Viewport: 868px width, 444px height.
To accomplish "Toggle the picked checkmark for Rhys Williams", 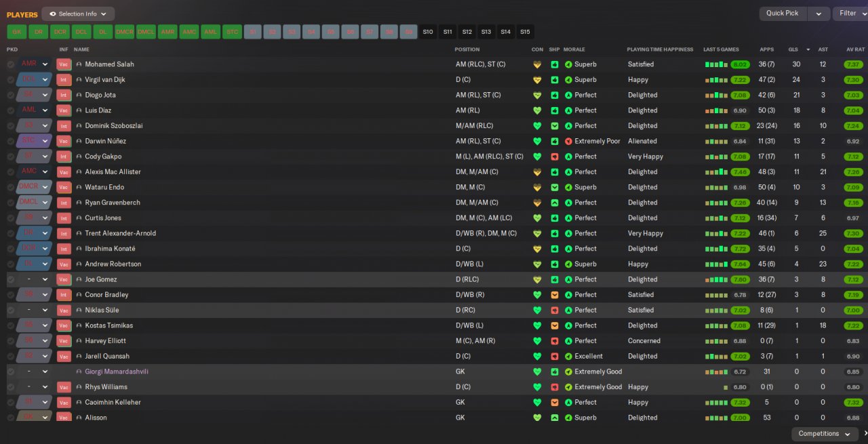I will pyautogui.click(x=11, y=387).
